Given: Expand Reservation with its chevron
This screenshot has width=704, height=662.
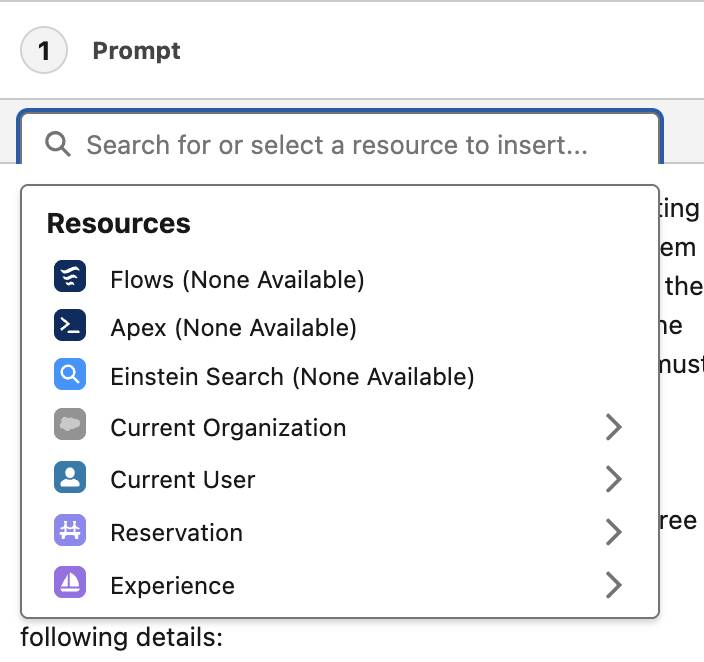Looking at the screenshot, I should point(614,532).
